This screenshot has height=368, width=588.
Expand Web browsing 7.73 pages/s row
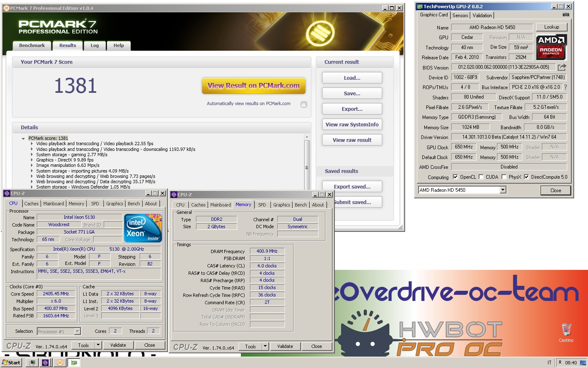pyautogui.click(x=32, y=176)
